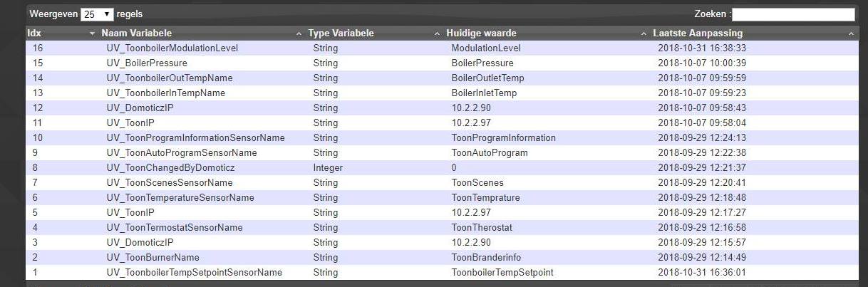
Task: Sort by Idx column arrow
Action: [x=92, y=33]
